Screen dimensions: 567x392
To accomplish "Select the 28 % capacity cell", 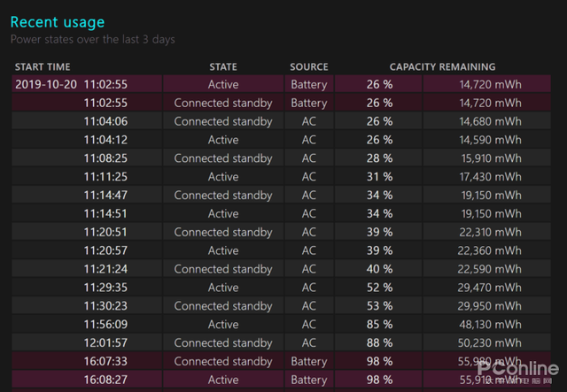I will 379,158.
